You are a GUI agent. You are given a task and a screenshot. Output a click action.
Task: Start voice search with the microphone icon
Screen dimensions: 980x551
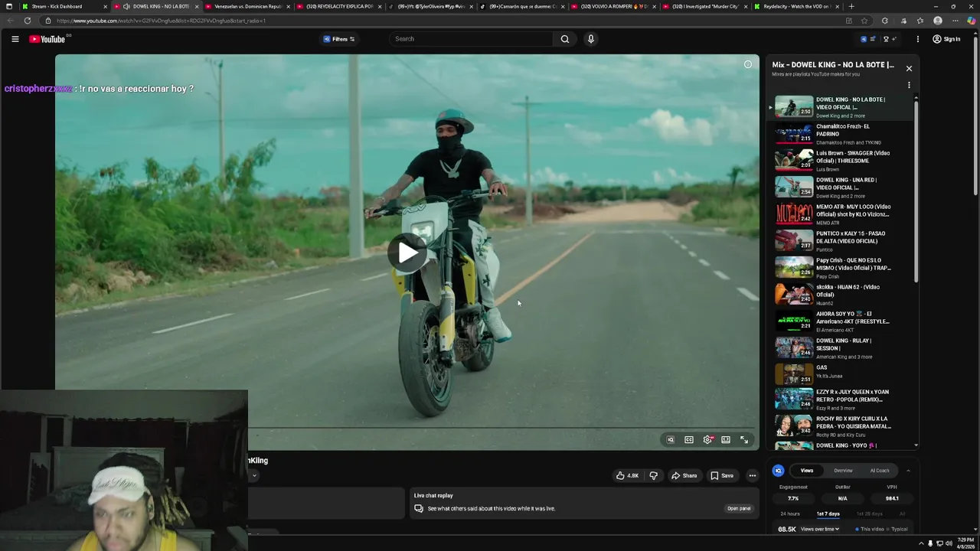tap(590, 39)
